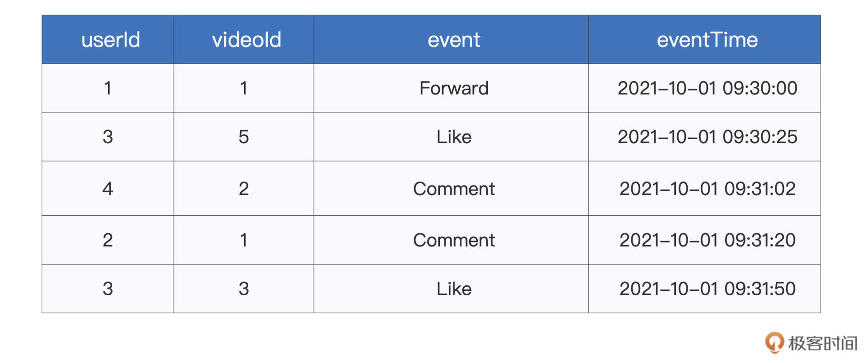Screen dimensions: 868x363
Task: Select userId cell in the Forward row
Action: click(108, 88)
